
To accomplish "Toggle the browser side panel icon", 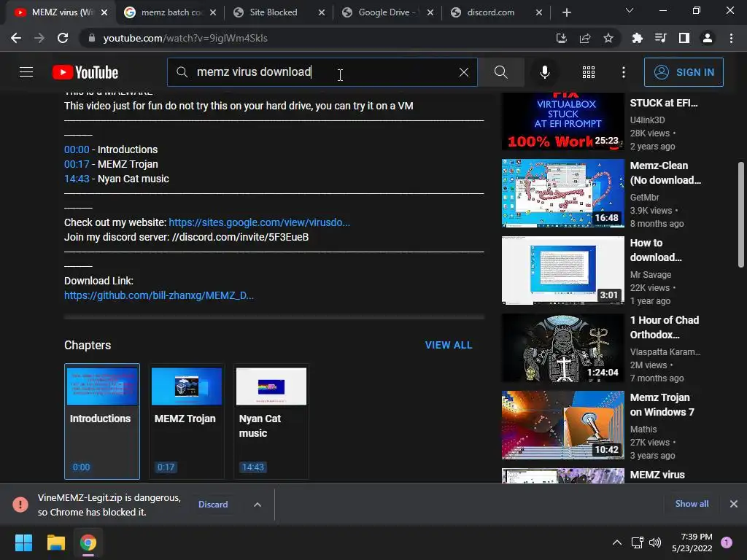I will (684, 38).
